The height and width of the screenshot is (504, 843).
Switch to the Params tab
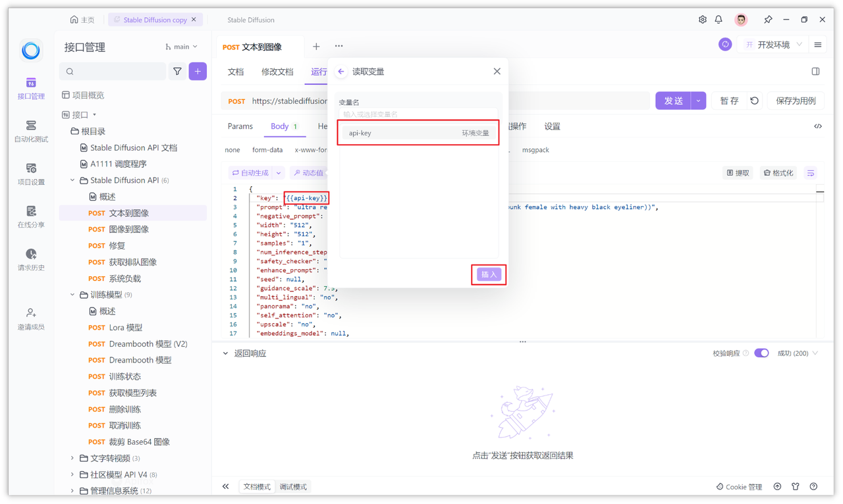click(x=240, y=126)
